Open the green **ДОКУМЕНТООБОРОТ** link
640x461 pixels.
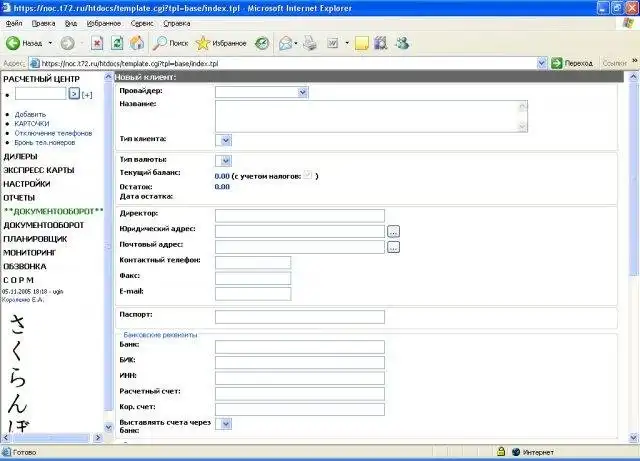[53, 212]
